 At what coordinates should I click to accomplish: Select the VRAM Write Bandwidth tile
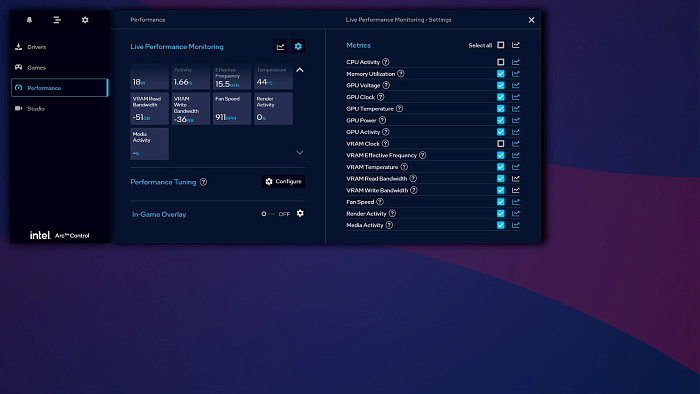click(x=191, y=108)
